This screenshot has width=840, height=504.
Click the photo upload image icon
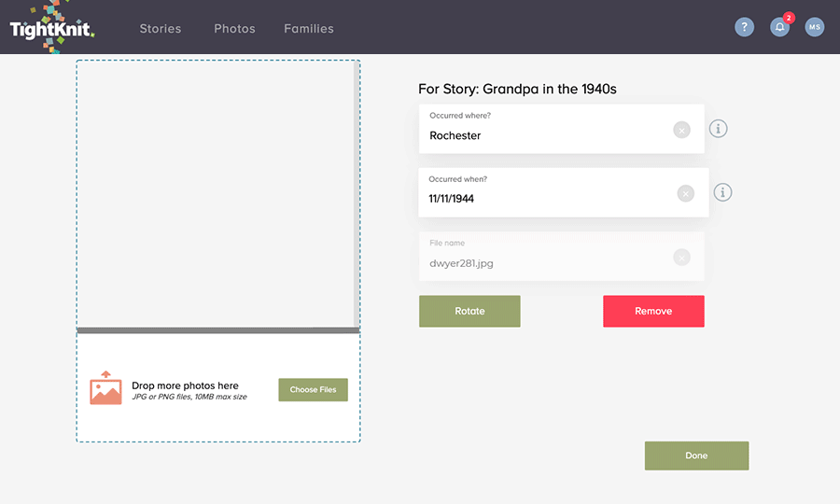[105, 387]
